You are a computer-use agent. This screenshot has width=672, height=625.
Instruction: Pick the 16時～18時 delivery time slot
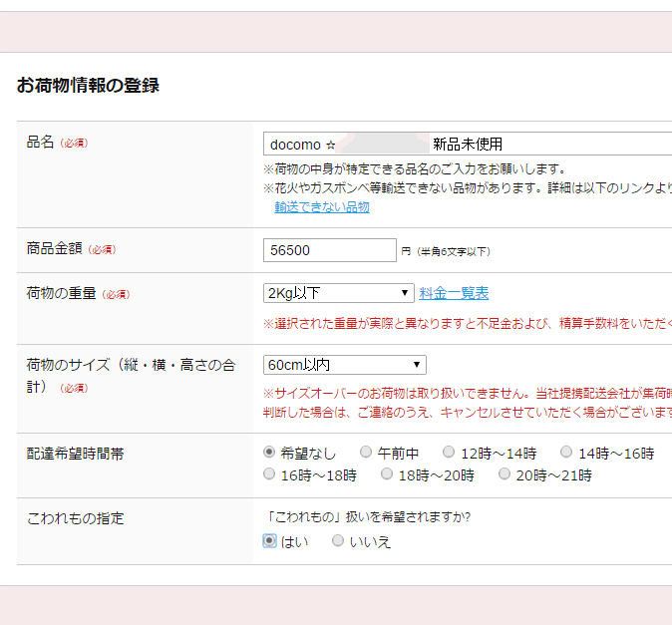[x=269, y=474]
